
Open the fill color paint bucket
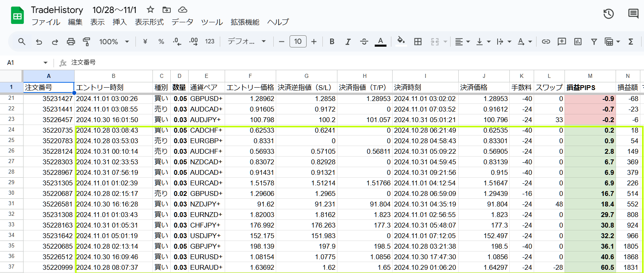[401, 41]
